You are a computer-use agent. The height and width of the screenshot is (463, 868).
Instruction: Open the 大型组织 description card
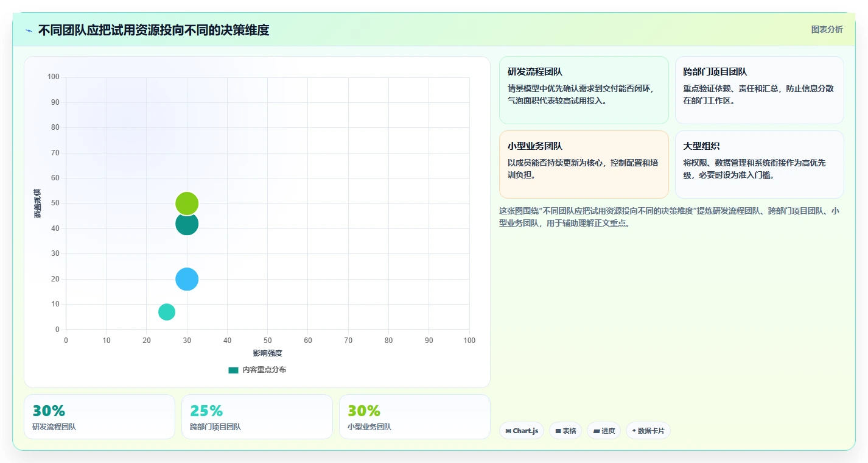(x=760, y=164)
